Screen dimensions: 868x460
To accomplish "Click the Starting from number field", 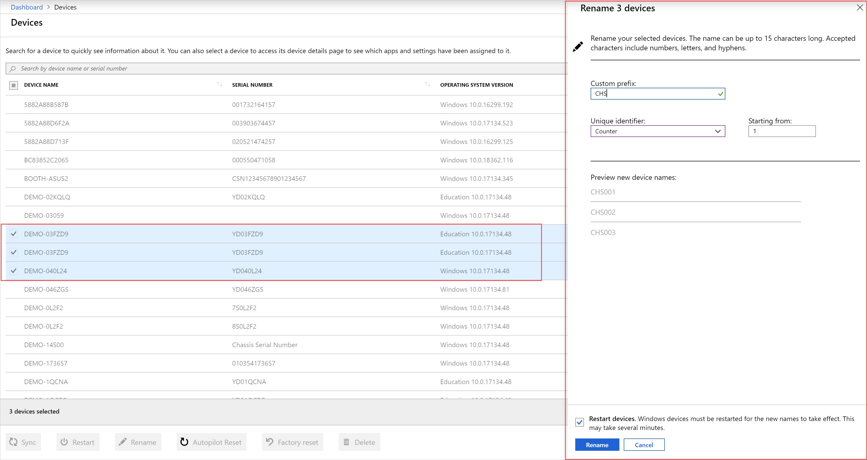I will [x=781, y=131].
